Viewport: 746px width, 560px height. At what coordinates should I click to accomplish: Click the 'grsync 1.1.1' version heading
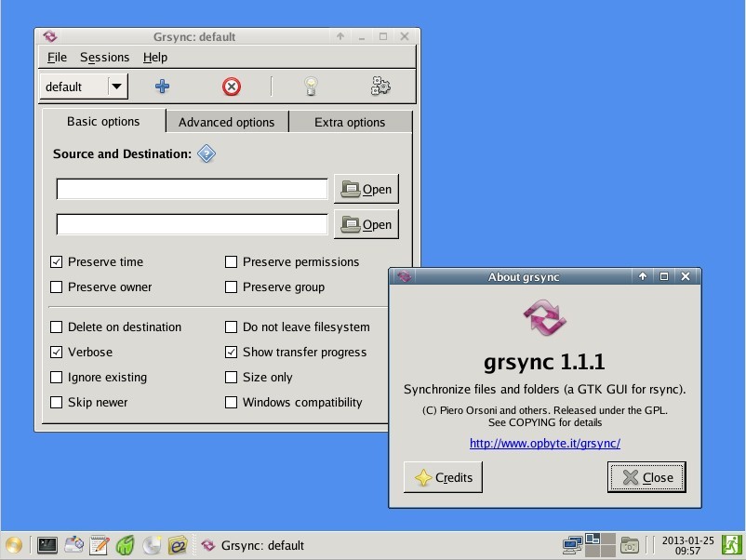(x=545, y=362)
